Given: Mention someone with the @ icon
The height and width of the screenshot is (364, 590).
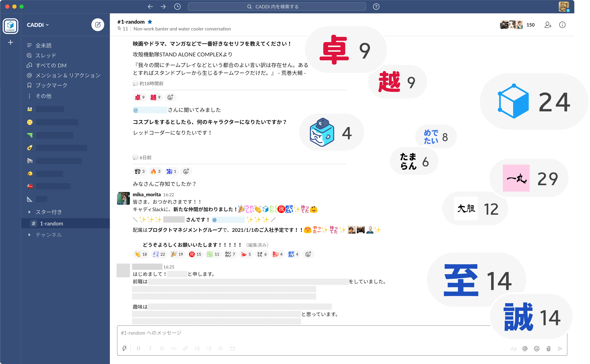Looking at the screenshot, I should tap(525, 349).
